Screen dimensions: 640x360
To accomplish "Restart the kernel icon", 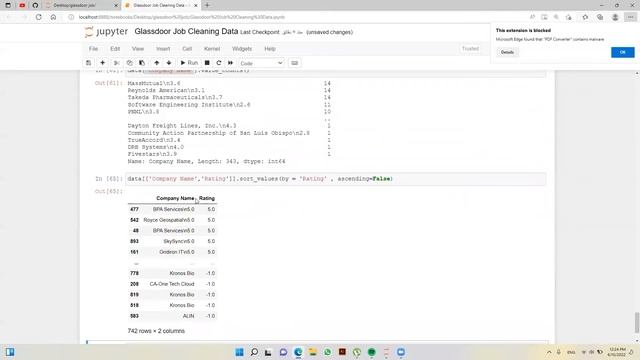I will [x=219, y=63].
